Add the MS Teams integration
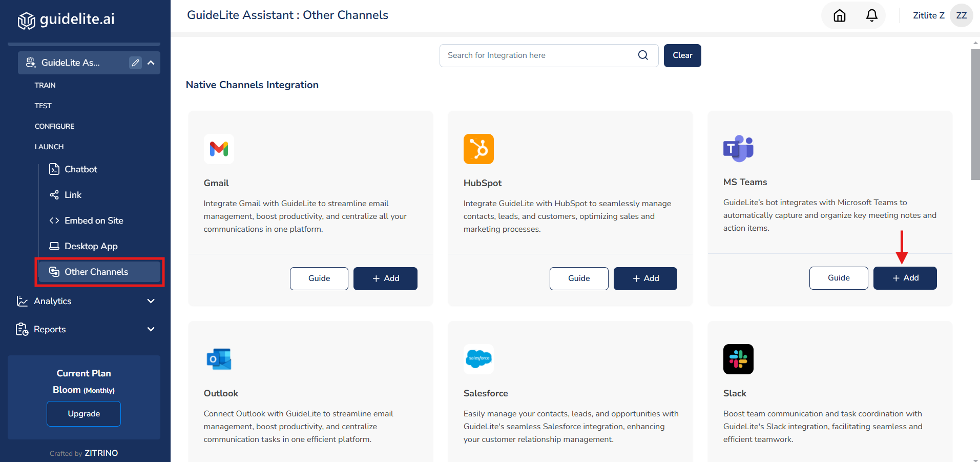Screen dimensions: 980x462 (905, 278)
